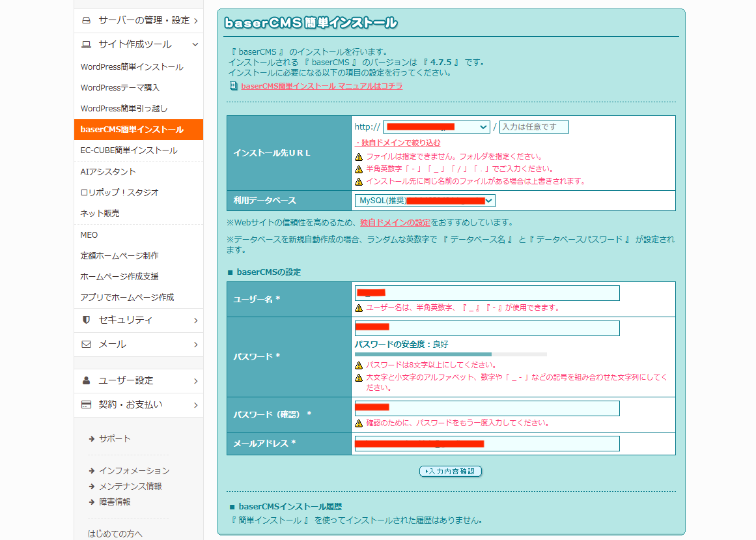Screen dimensions: 756x540
Task: Click the envelope icon beside メール
Action: [87, 345]
